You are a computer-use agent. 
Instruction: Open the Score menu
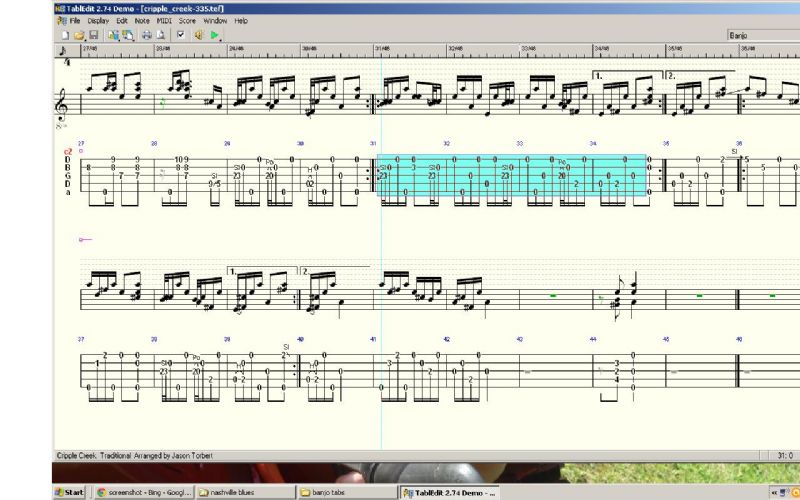(187, 21)
